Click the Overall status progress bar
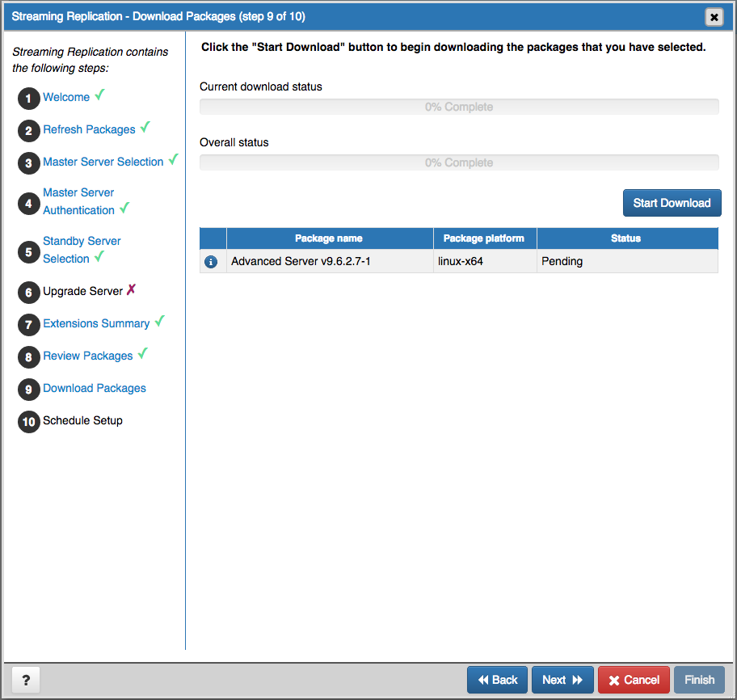 [459, 162]
